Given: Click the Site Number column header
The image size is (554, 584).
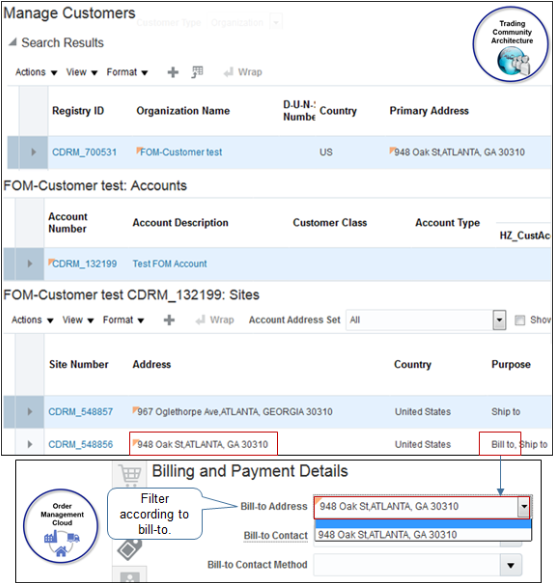Looking at the screenshot, I should [x=79, y=364].
